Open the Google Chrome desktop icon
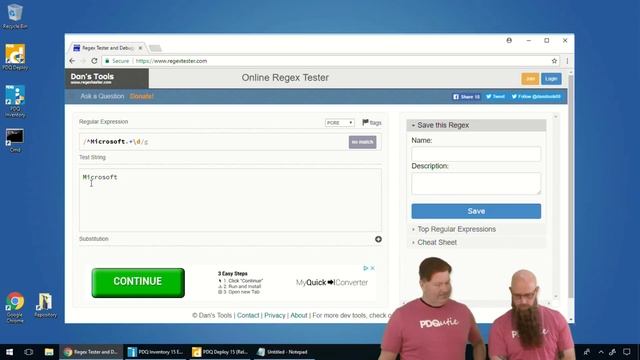The image size is (640, 360). tap(15, 307)
